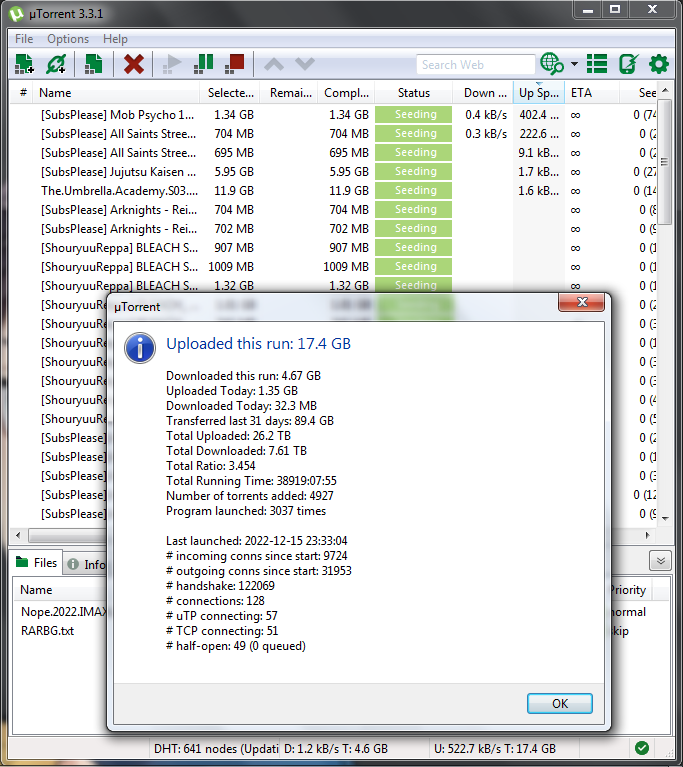
Task: Collapse detail pane with double-chevron button
Action: (x=660, y=561)
